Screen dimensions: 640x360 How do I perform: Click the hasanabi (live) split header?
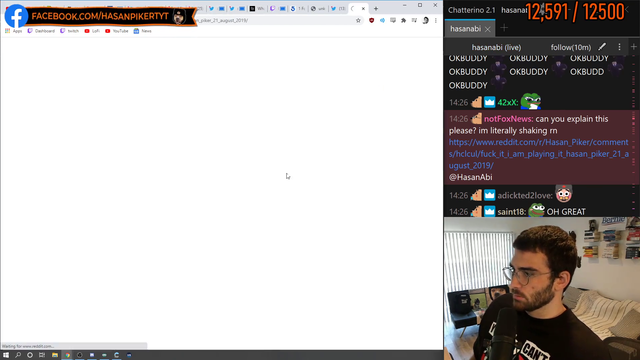[x=496, y=47]
